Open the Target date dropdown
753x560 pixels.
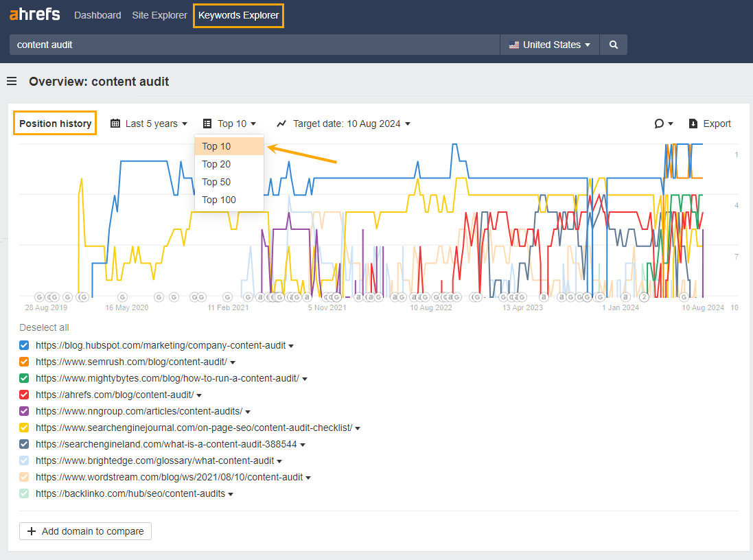click(x=345, y=124)
